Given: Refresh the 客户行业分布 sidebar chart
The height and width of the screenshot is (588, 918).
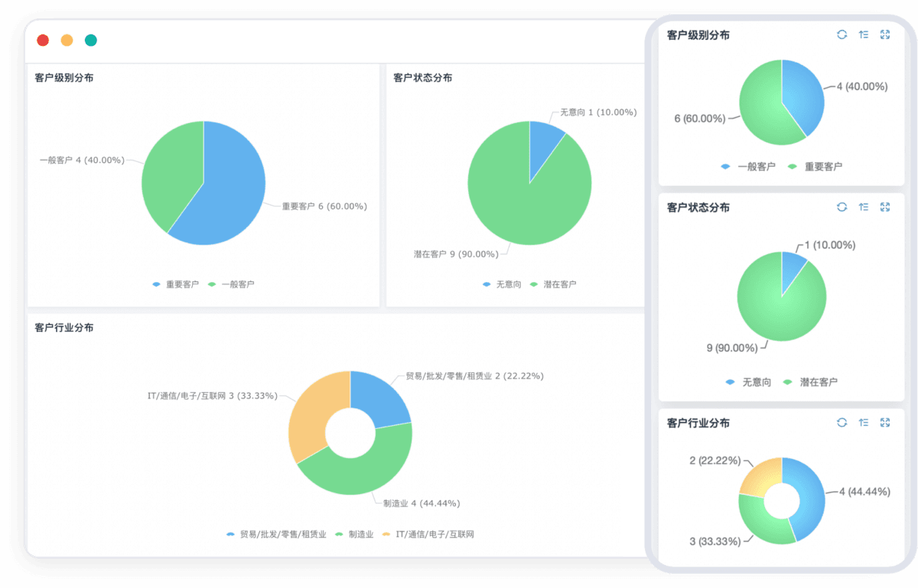Looking at the screenshot, I should point(842,423).
